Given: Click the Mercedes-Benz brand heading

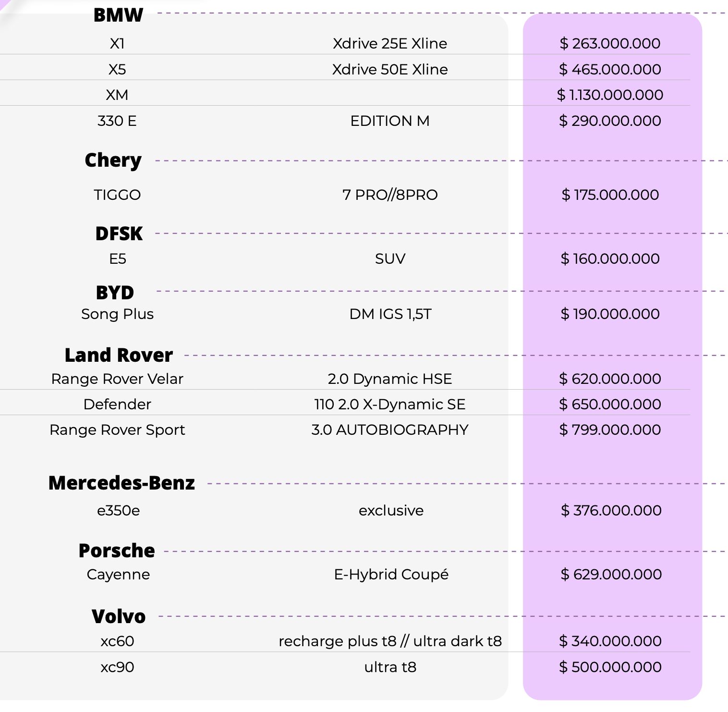Looking at the screenshot, I should click(121, 483).
